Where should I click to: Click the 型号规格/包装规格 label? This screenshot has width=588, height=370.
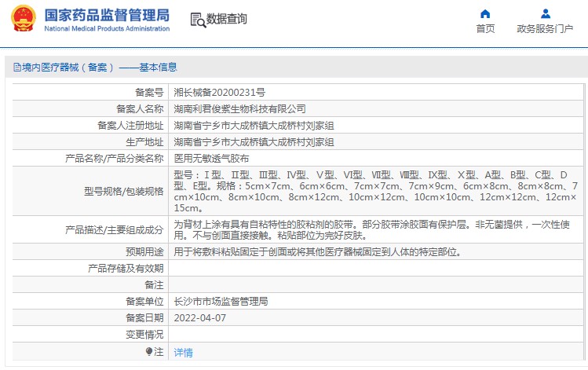tap(124, 192)
